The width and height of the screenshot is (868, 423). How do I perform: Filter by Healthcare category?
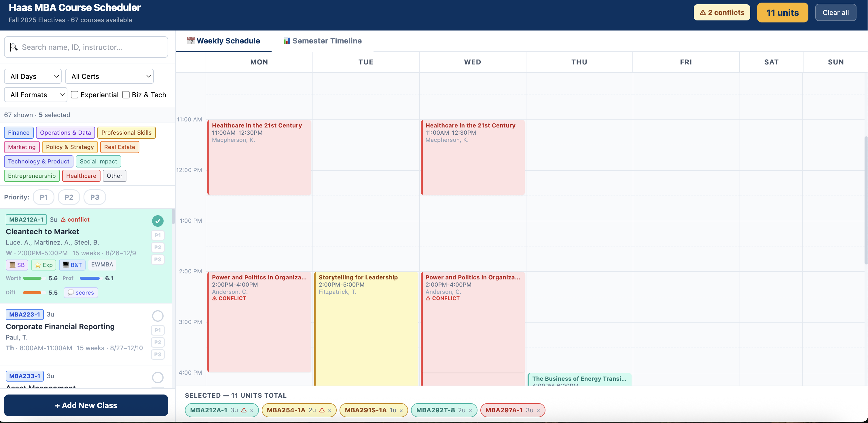(x=81, y=176)
